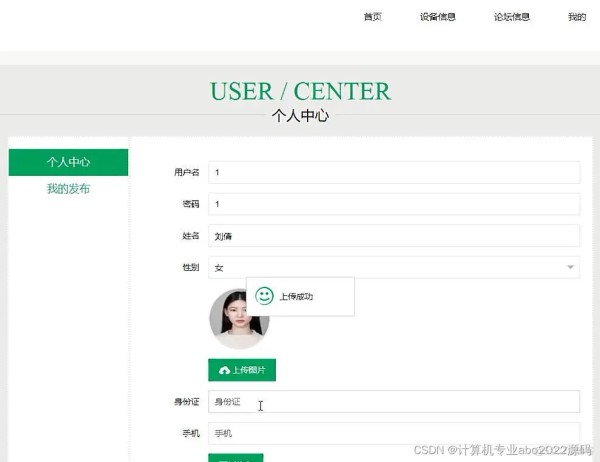Select the 个人中心 sidebar tab
The width and height of the screenshot is (600, 462).
(x=68, y=162)
